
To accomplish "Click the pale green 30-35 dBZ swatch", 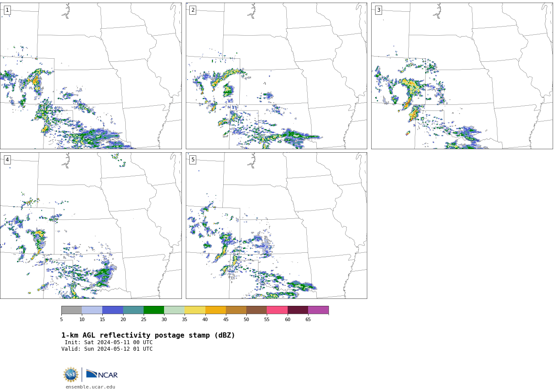I will (174, 310).
